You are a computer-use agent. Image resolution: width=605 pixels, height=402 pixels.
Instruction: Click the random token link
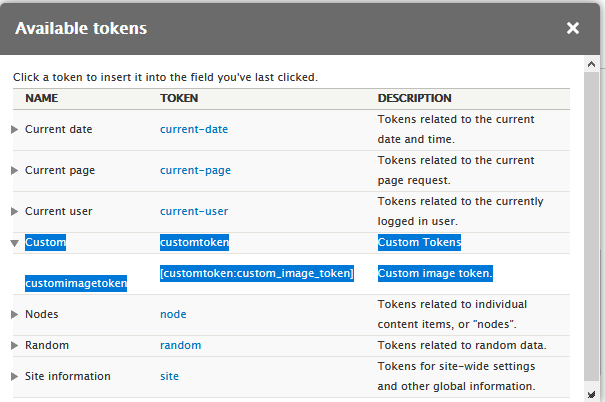180,345
